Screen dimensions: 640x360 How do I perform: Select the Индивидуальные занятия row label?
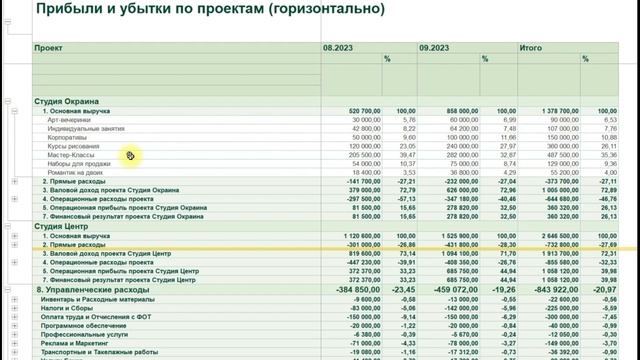click(x=86, y=129)
